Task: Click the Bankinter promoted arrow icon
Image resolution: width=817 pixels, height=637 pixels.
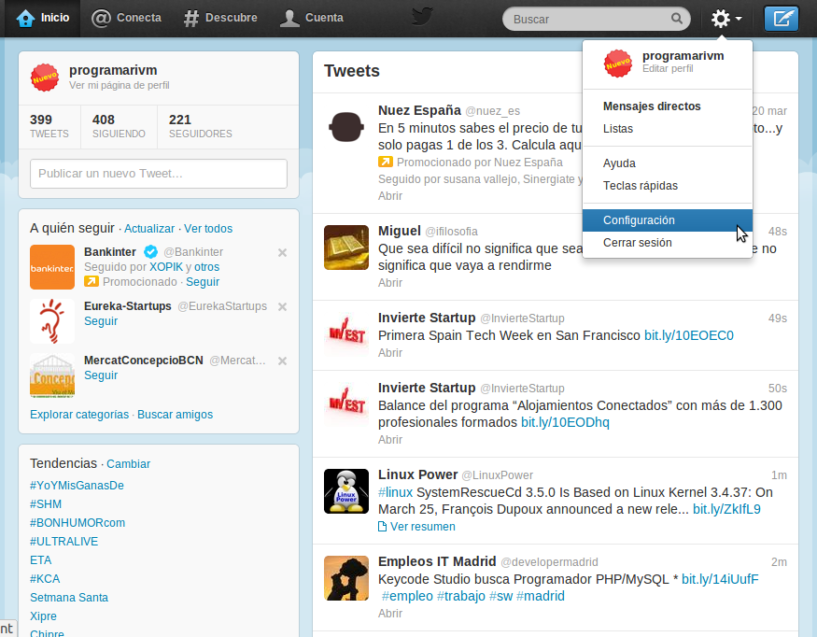Action: pos(91,282)
